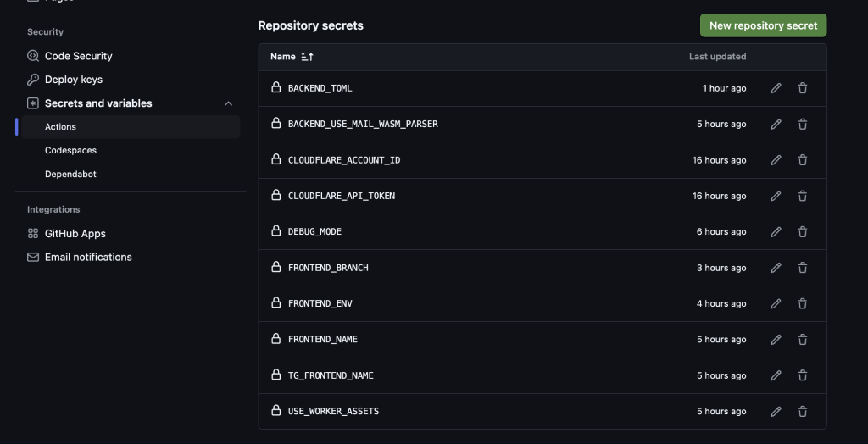Select Codespaces under Secrets and variables

click(70, 150)
